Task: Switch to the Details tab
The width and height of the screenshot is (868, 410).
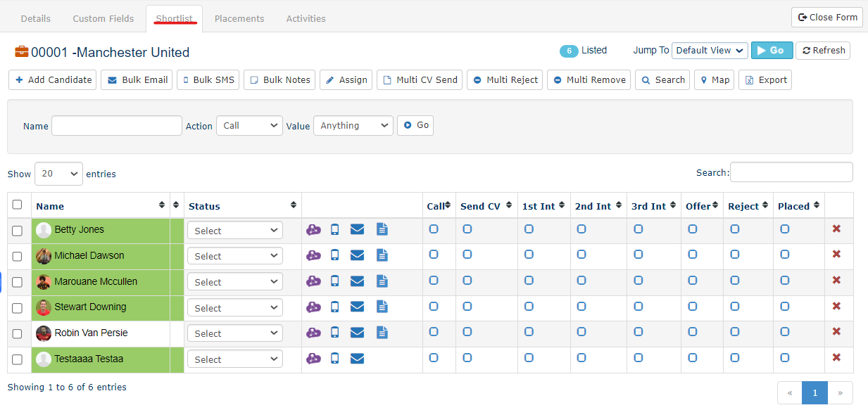Action: click(x=36, y=18)
